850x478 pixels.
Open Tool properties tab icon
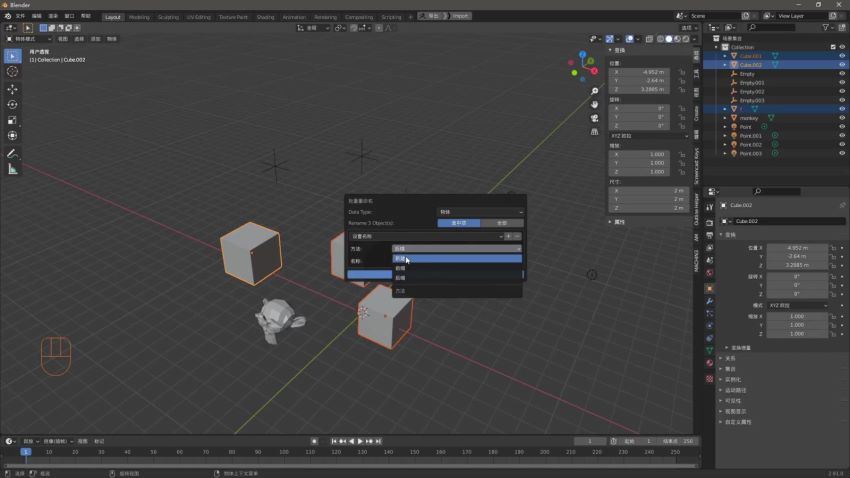[710, 208]
